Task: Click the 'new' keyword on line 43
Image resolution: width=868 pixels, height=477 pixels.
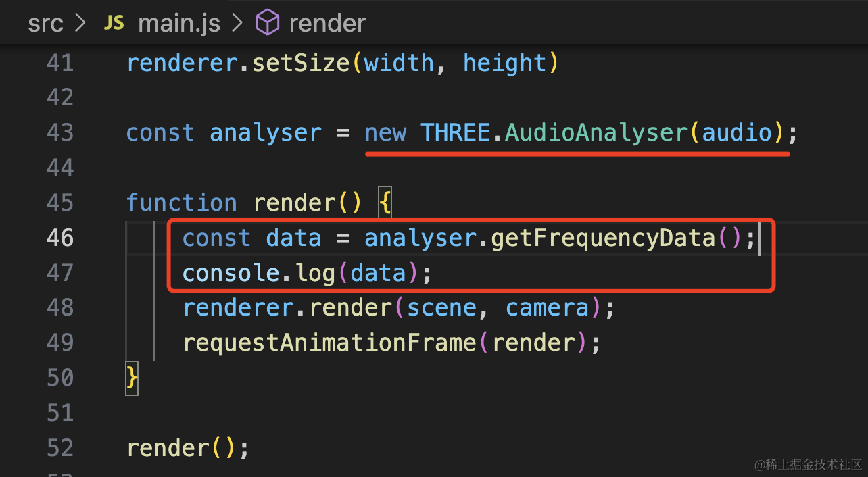Action: click(385, 132)
